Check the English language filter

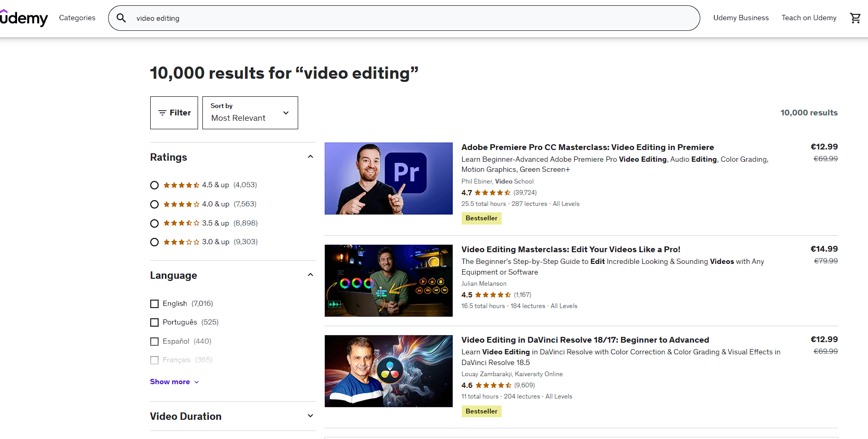[154, 304]
